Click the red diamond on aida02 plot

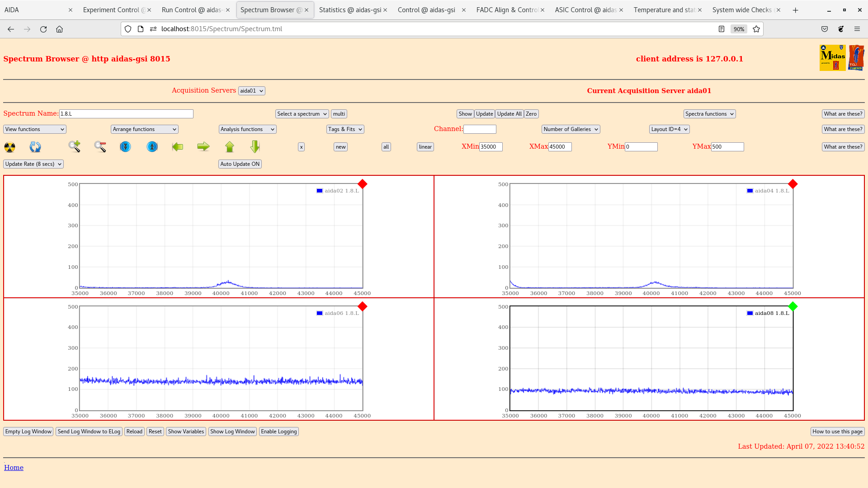pyautogui.click(x=362, y=184)
